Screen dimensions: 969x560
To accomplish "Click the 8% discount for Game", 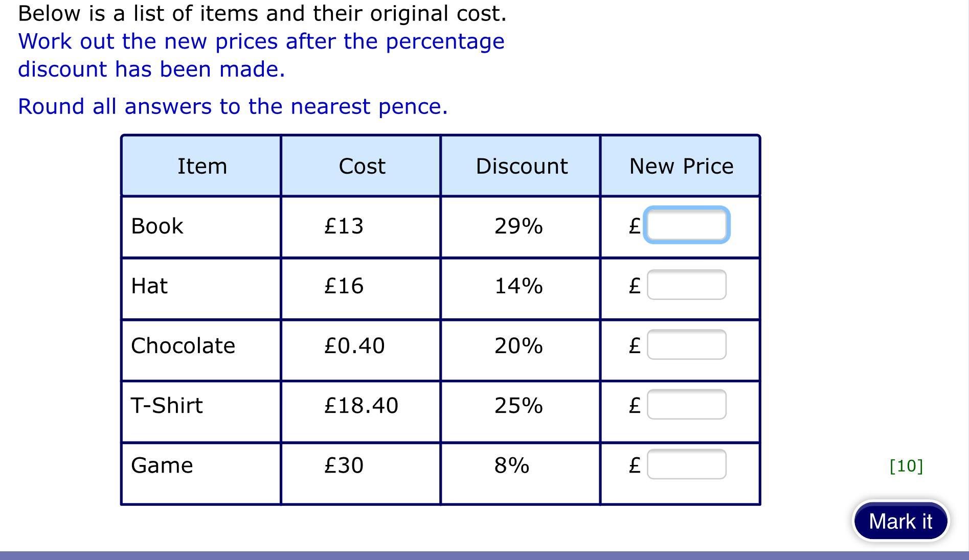I will (511, 465).
